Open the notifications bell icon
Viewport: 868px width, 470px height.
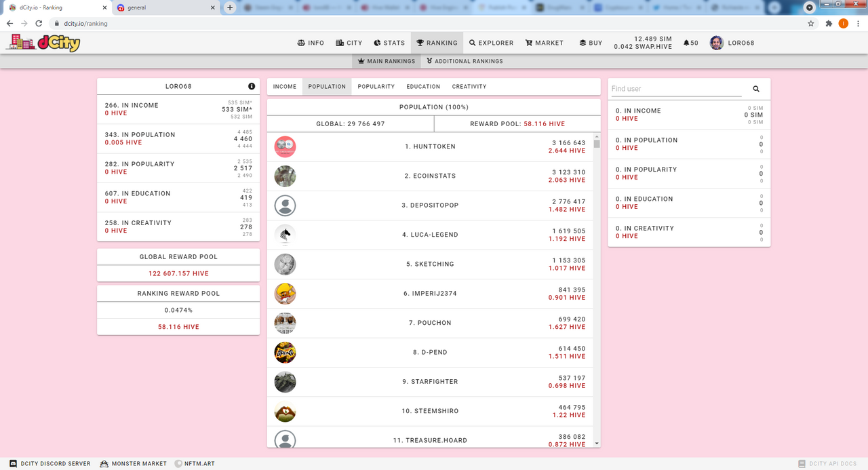pyautogui.click(x=686, y=43)
